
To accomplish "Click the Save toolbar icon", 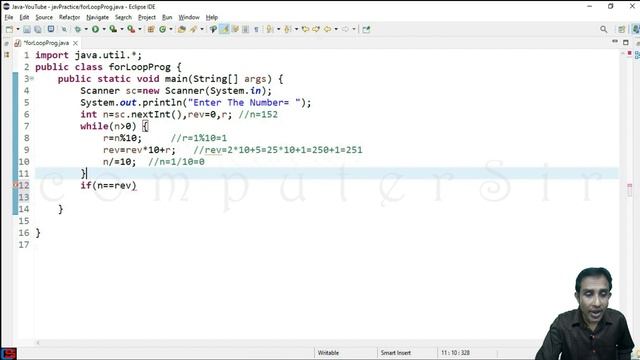I will point(27,29).
